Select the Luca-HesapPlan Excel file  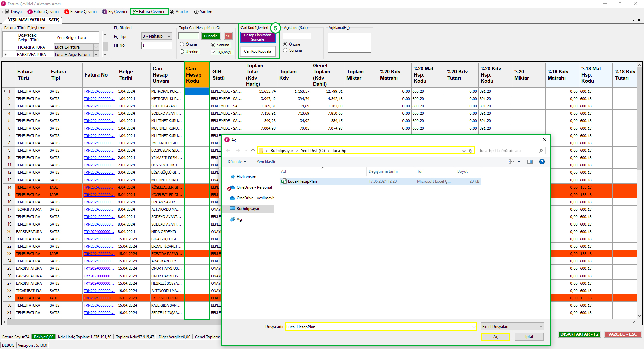coord(302,181)
